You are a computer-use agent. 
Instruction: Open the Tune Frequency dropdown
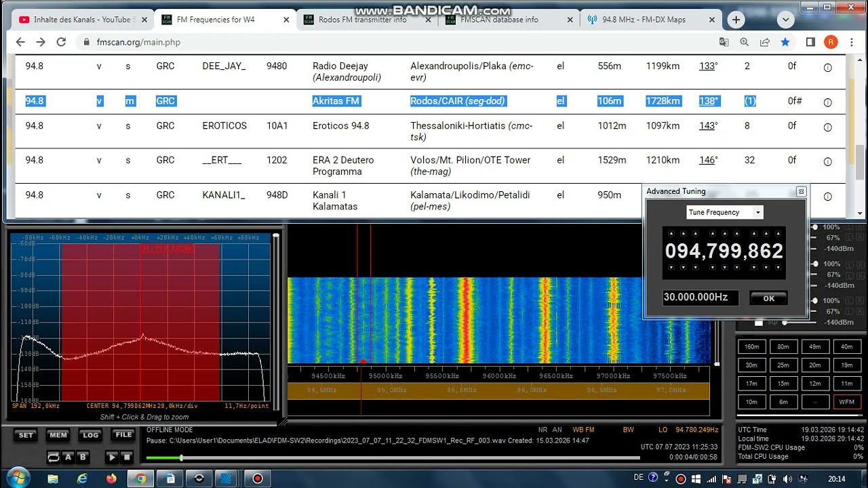pos(724,212)
